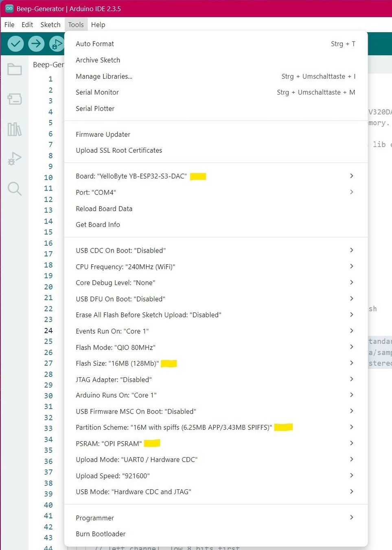The height and width of the screenshot is (550, 392).
Task: Expand the Port COM4 submenu
Action: 216,192
